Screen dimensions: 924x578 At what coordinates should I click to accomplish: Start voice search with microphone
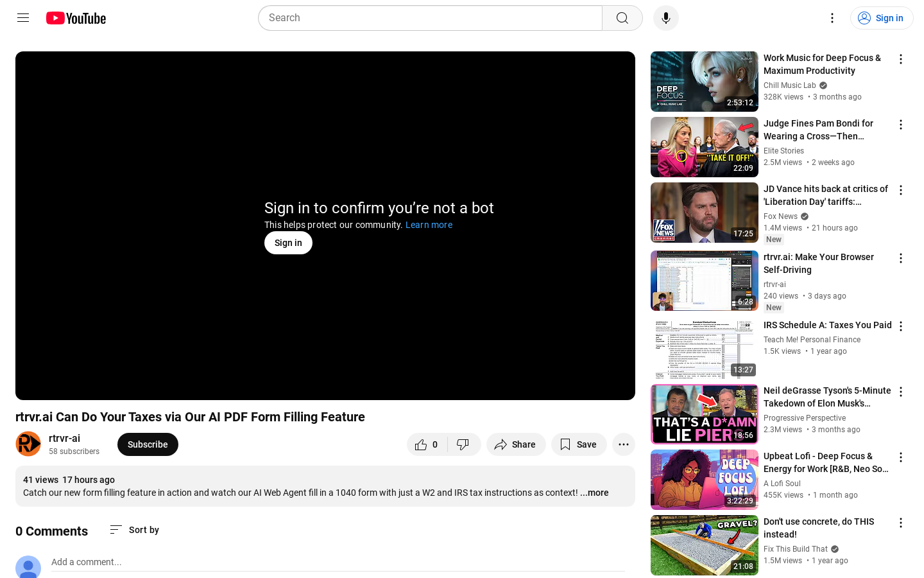tap(666, 18)
